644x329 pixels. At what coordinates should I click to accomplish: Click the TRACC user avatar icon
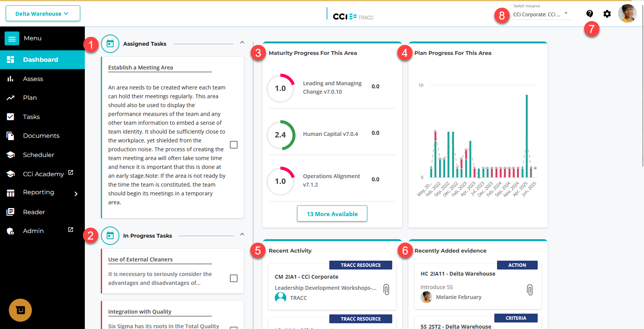(281, 298)
